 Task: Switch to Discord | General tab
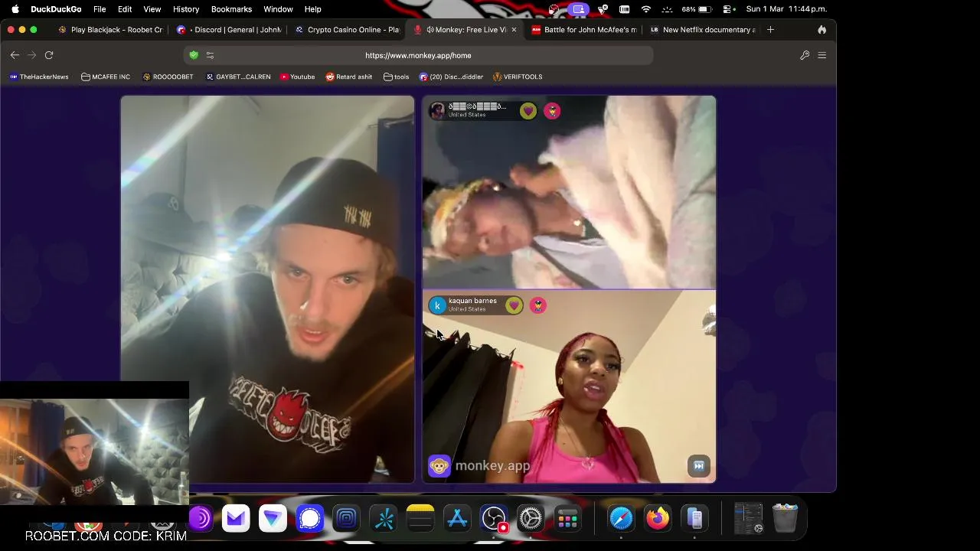point(230,30)
